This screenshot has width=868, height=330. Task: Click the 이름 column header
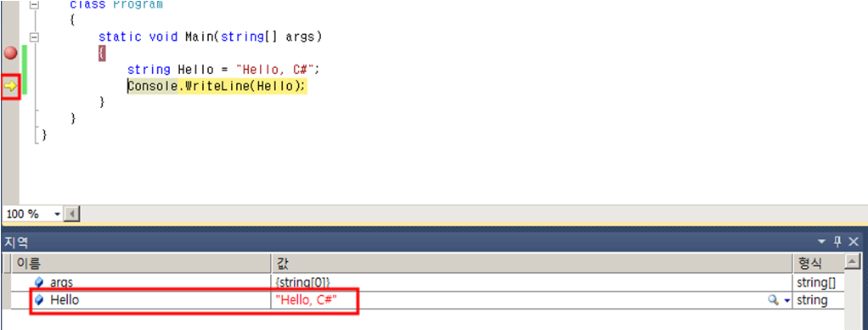(141, 263)
